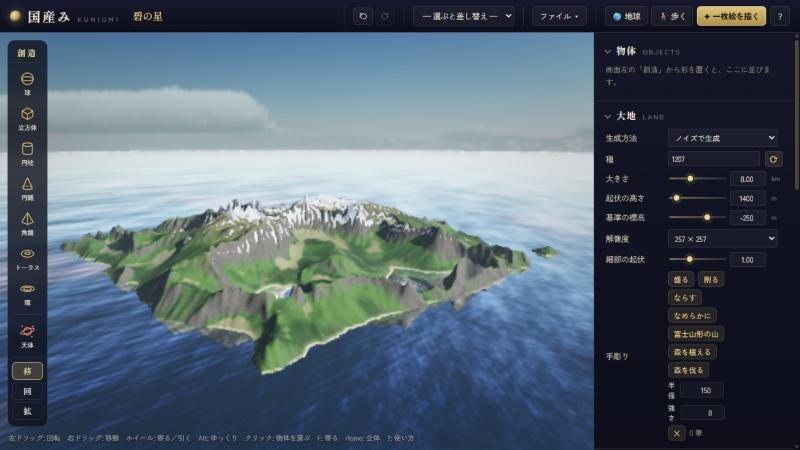800x450 pixels.
Task: Add a torus (トーラス) shape
Action: [x=27, y=259]
